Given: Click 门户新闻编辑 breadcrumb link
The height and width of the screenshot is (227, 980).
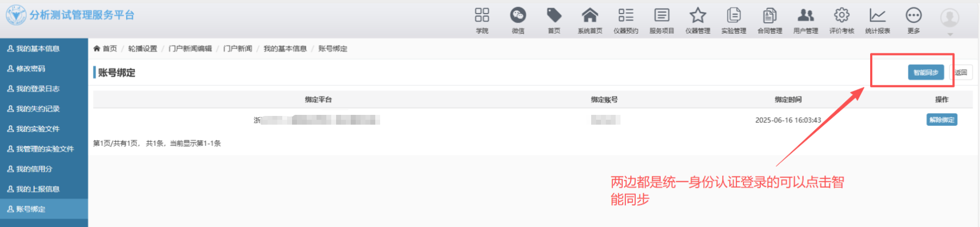Looking at the screenshot, I should 190,48.
